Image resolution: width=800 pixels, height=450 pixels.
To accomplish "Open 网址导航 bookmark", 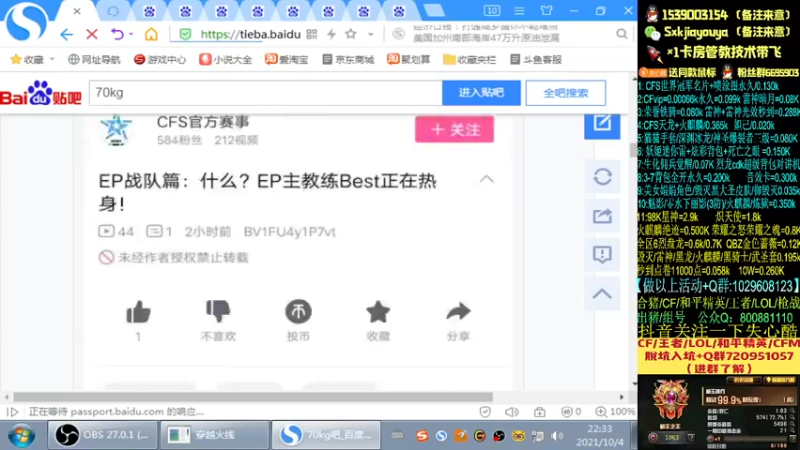I will tap(94, 60).
